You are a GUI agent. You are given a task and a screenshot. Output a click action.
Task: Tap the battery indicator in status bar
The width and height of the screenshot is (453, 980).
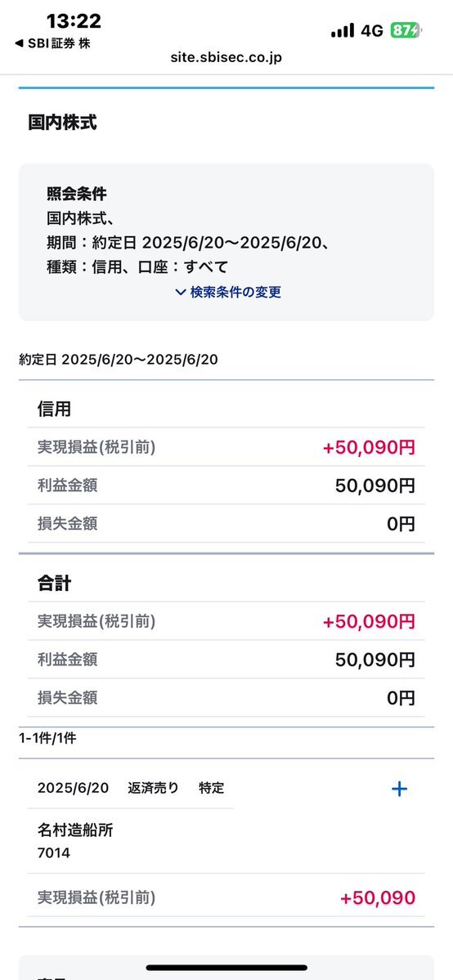pyautogui.click(x=406, y=30)
